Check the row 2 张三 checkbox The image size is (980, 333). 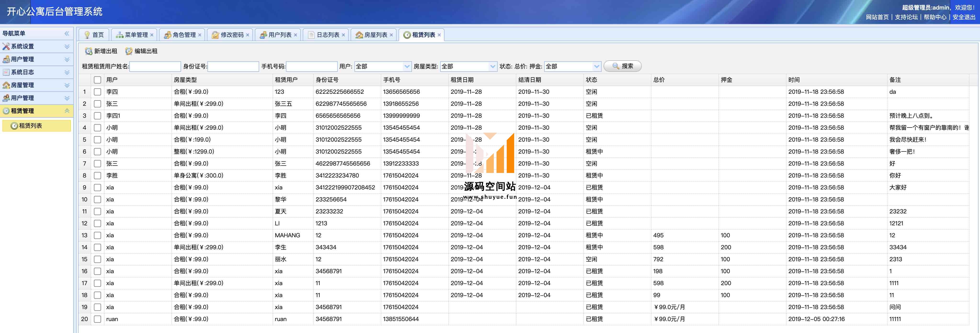click(x=97, y=104)
